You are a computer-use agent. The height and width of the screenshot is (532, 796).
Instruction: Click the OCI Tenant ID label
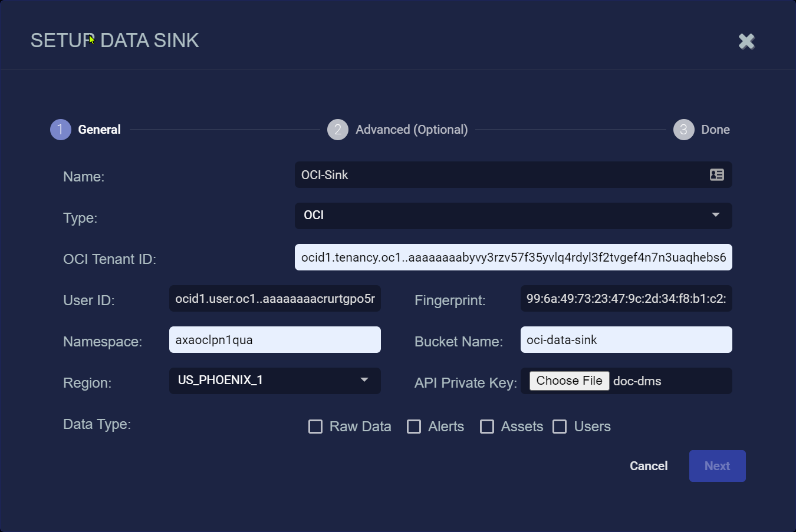pos(110,259)
